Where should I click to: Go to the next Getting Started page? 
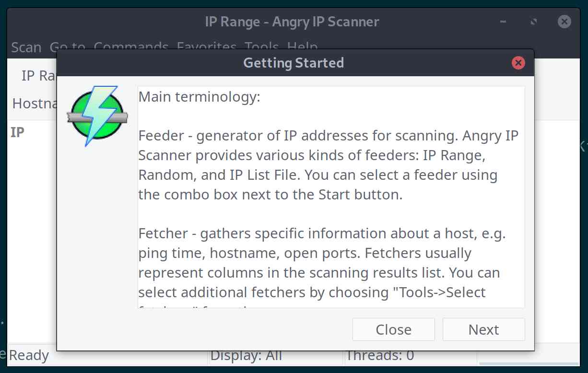483,329
